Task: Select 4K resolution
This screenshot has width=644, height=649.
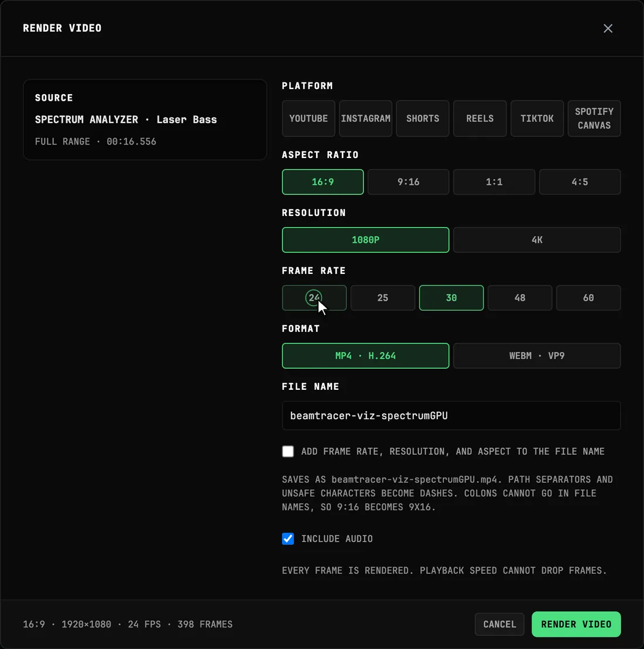Action: pyautogui.click(x=537, y=240)
